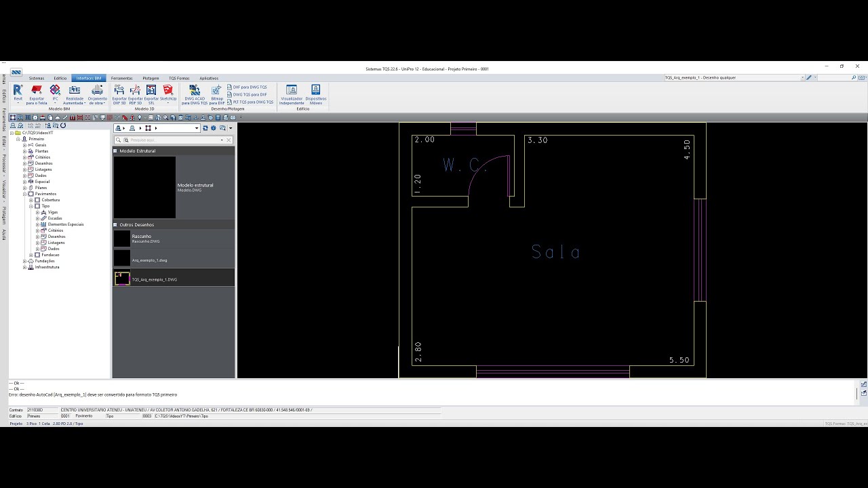
Task: Click the refresh icon above project tree
Action: [x=63, y=126]
